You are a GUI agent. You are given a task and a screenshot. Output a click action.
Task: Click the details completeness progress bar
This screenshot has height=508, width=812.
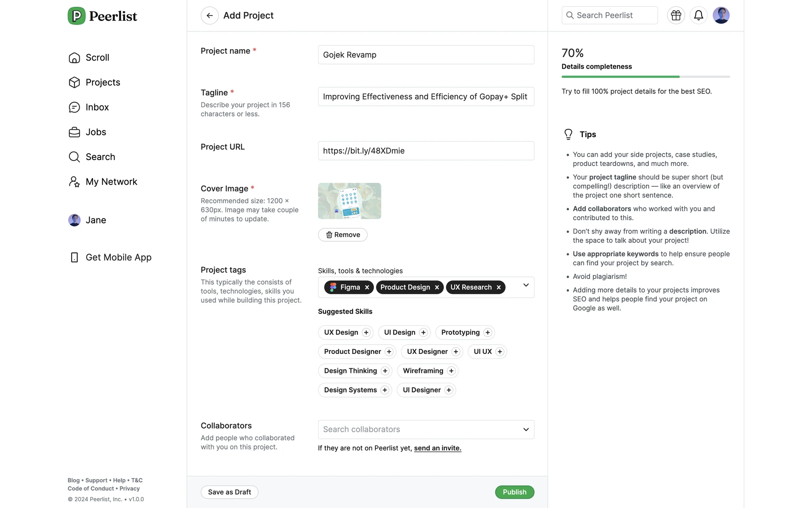pos(645,77)
